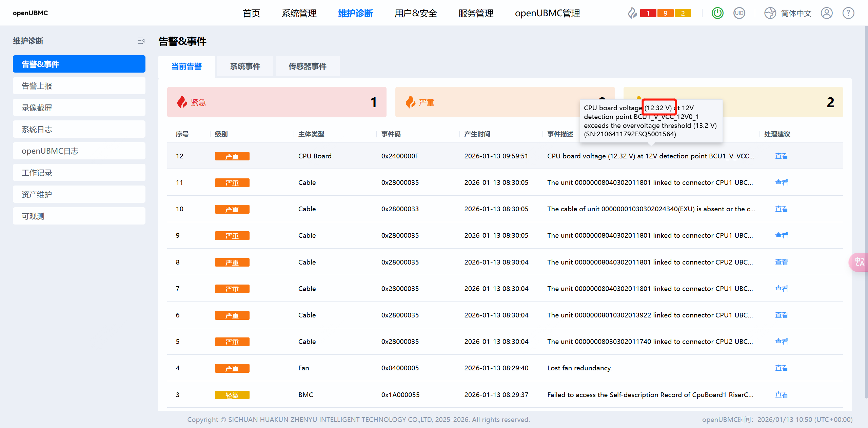
Task: Open the 系统管理 top menu
Action: (299, 13)
